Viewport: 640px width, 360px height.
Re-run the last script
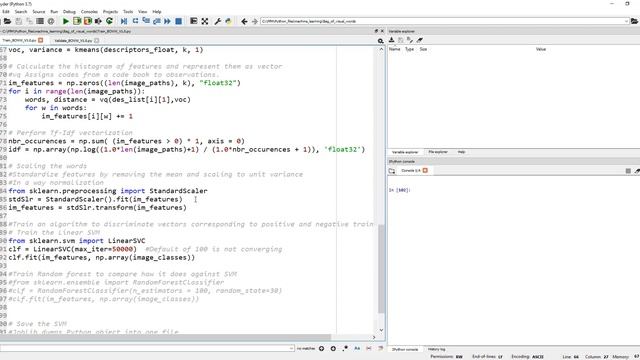[x=109, y=21]
